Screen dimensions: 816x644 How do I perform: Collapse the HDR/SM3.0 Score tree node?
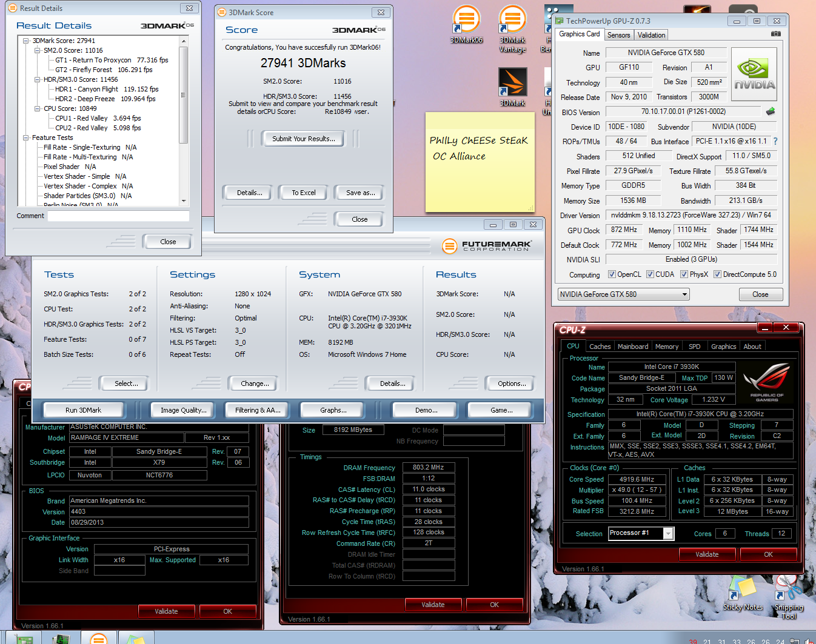(38, 79)
